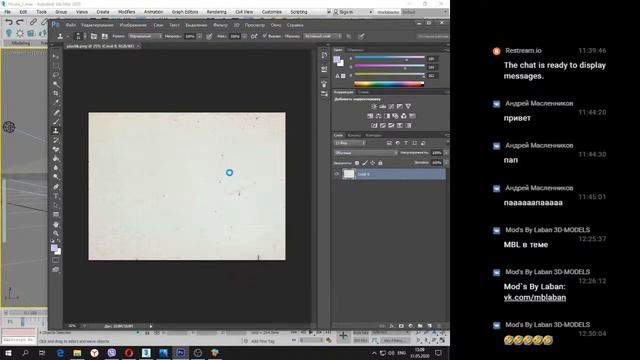Select the layer thumbnail in Layers panel
The height and width of the screenshot is (360, 640).
[x=349, y=174]
